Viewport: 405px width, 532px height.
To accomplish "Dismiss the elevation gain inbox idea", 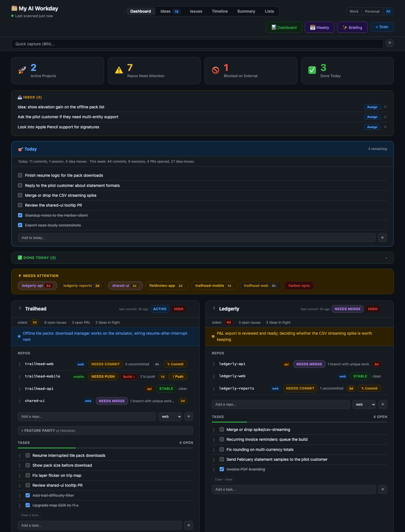I will coord(385,107).
